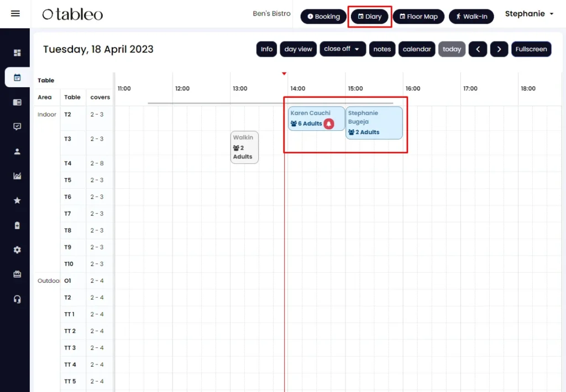This screenshot has height=392, width=566.
Task: Select Indoor table T10 row
Action: click(x=69, y=264)
